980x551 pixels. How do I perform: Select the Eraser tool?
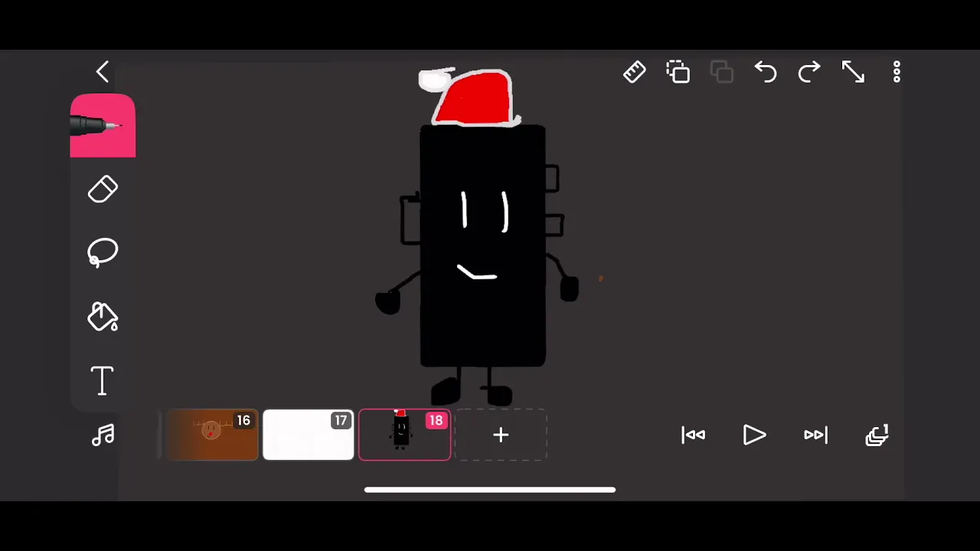pyautogui.click(x=103, y=190)
